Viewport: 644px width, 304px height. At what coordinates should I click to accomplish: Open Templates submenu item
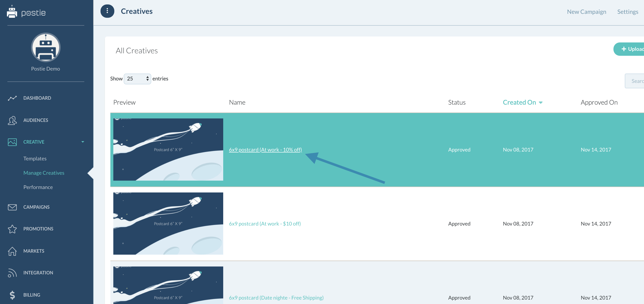pyautogui.click(x=35, y=158)
